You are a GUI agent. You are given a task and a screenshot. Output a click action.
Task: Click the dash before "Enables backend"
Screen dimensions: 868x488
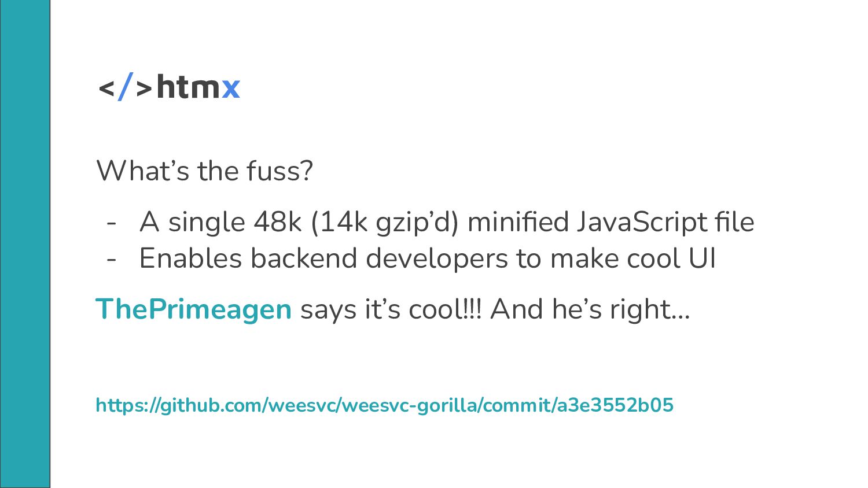(x=112, y=258)
